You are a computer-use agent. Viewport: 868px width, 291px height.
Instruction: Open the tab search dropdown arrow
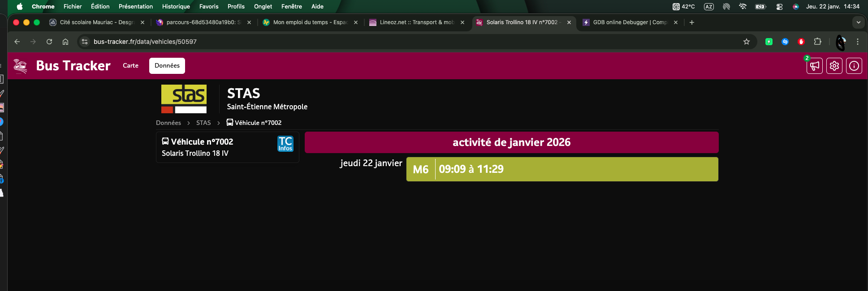point(858,22)
